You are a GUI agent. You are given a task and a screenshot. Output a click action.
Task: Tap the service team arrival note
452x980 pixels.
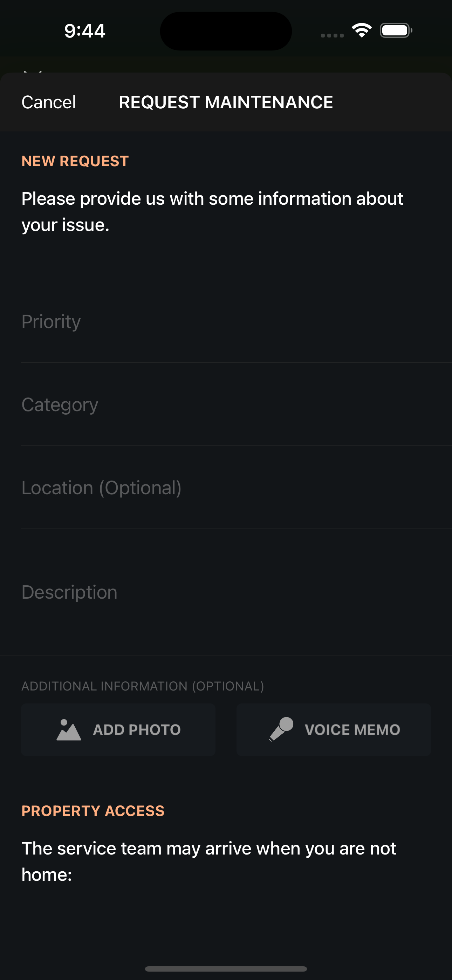coord(209,861)
